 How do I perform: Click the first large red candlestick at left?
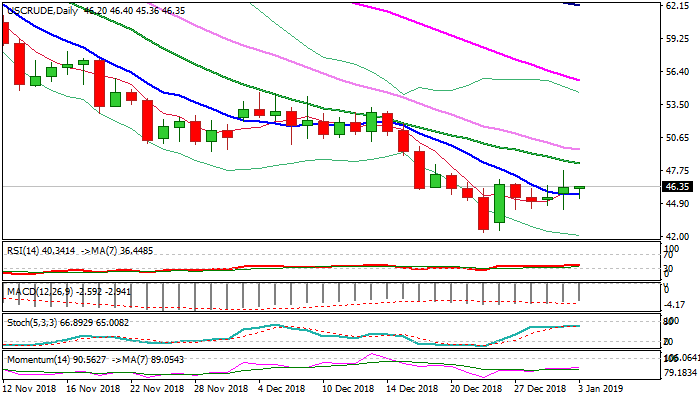[x=19, y=63]
